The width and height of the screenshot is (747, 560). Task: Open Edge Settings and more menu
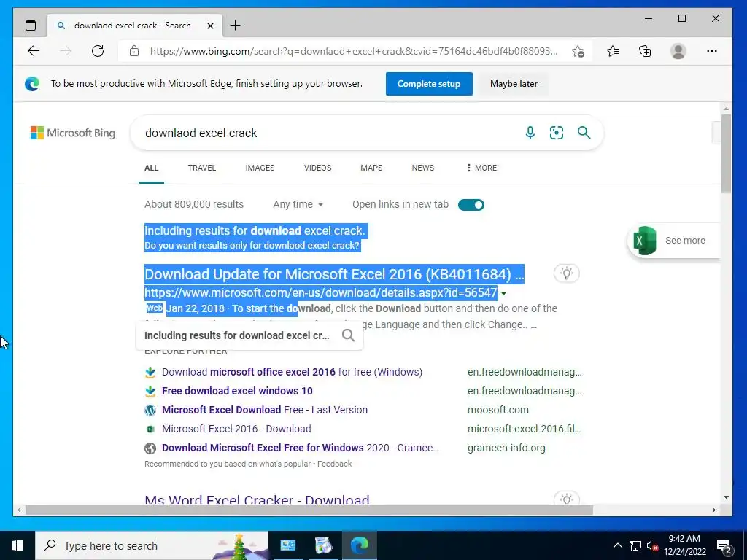pyautogui.click(x=712, y=51)
